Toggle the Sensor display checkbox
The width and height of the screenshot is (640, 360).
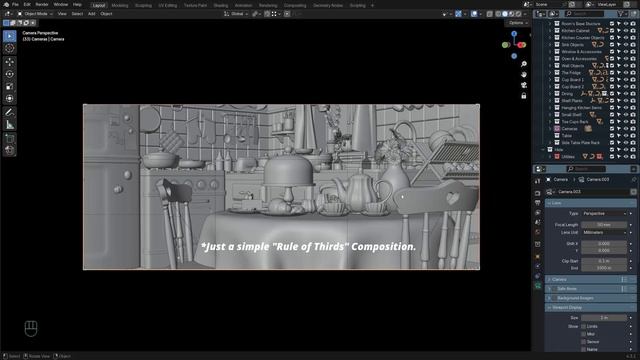click(583, 342)
